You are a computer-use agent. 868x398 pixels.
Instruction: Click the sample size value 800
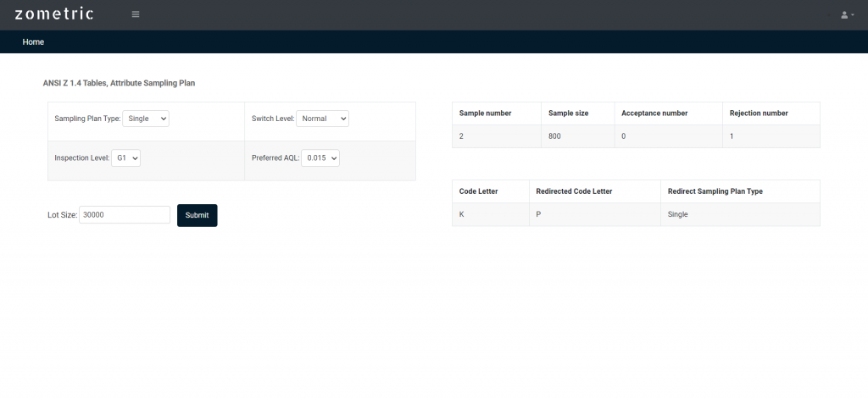[554, 136]
